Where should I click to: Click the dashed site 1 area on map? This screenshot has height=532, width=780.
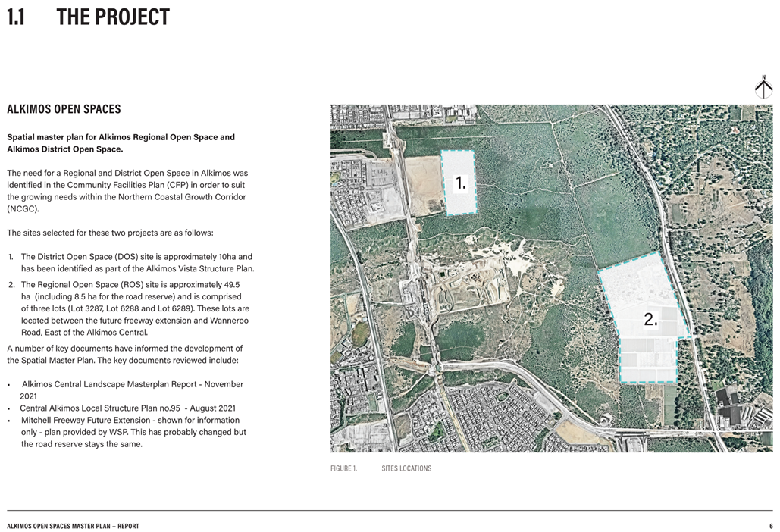[x=458, y=183]
